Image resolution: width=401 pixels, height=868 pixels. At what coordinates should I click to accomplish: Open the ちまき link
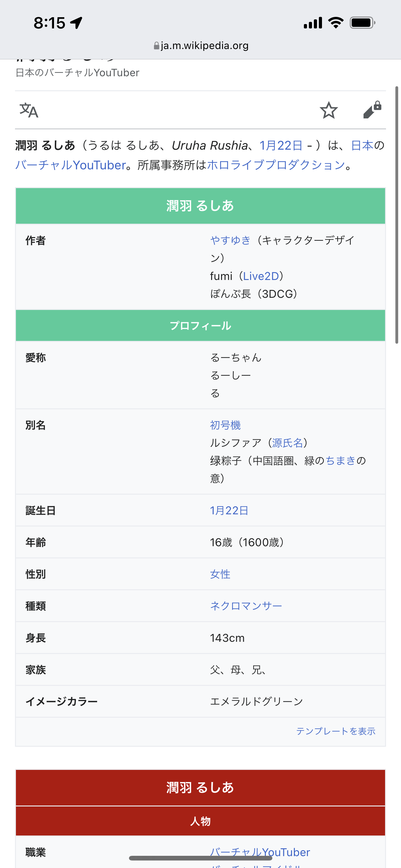pos(340,460)
